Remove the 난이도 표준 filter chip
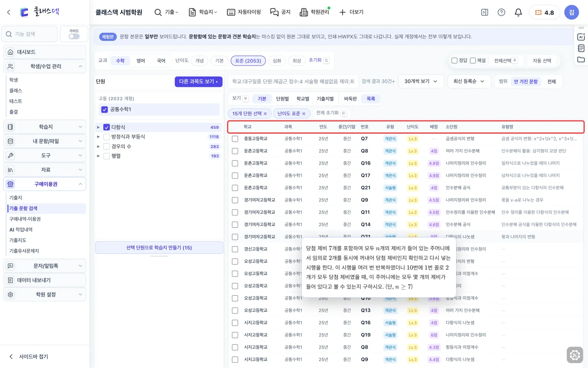 (304, 113)
